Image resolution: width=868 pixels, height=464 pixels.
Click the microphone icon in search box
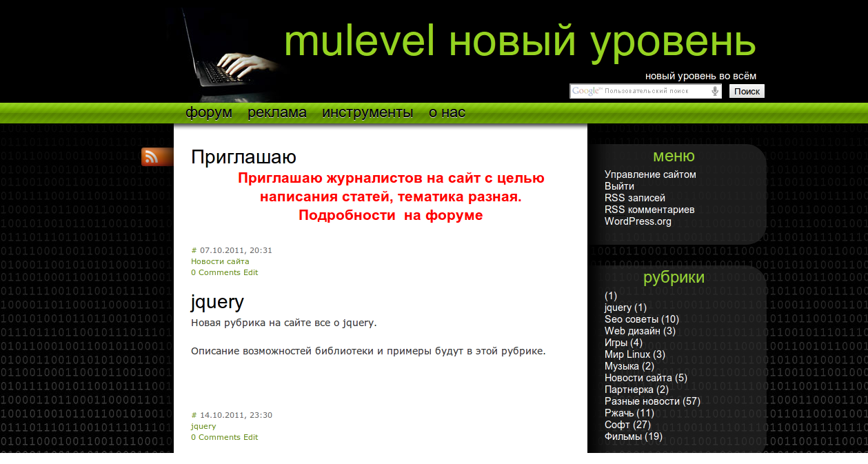pos(715,91)
